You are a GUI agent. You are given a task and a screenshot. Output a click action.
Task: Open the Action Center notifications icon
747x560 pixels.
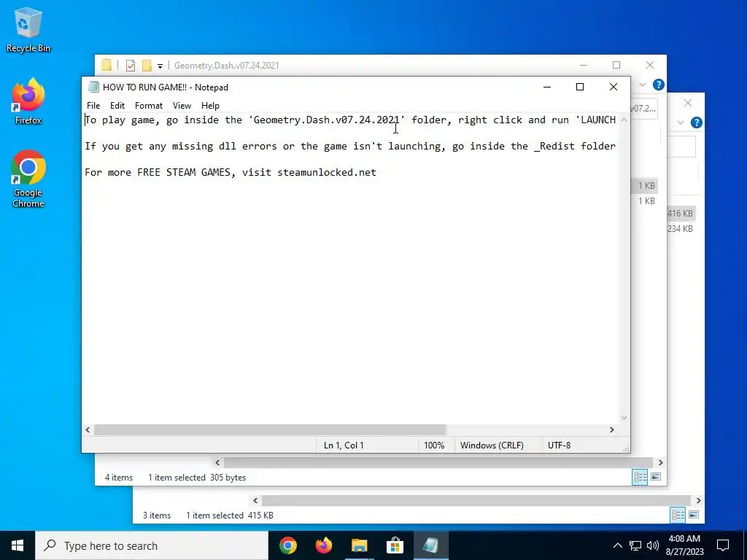(723, 545)
